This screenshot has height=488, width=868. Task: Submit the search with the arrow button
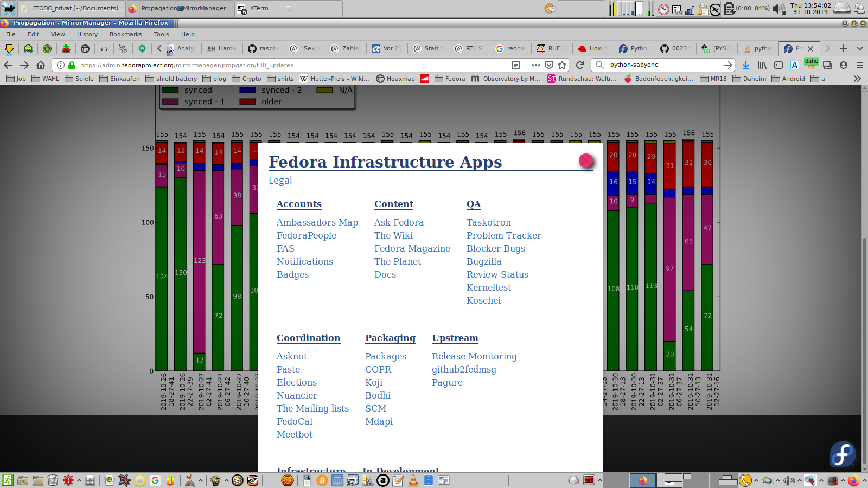(727, 65)
